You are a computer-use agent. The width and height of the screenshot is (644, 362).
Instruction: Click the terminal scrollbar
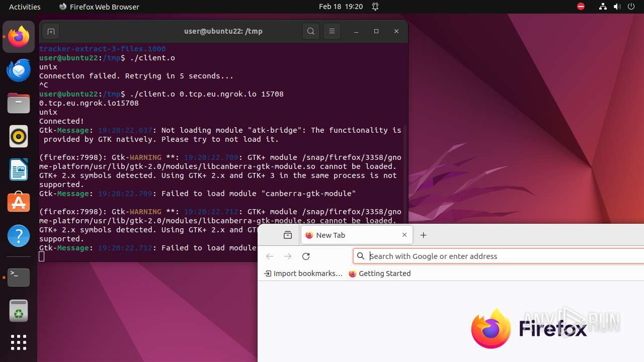[x=406, y=173]
